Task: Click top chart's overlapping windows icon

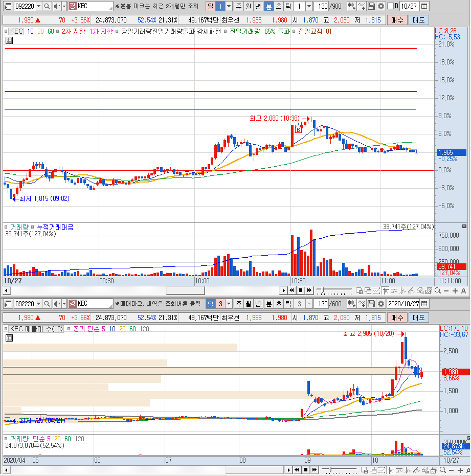Action: [x=368, y=291]
